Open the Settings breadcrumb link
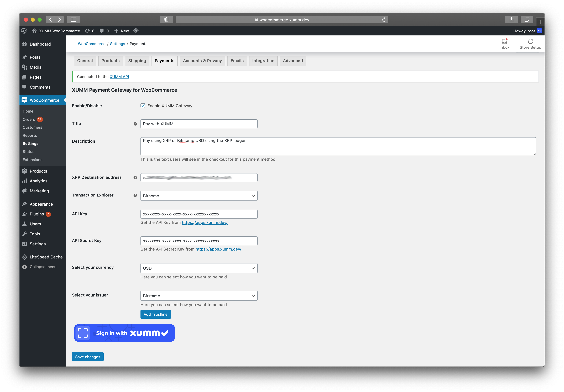The image size is (564, 392). pos(117,44)
